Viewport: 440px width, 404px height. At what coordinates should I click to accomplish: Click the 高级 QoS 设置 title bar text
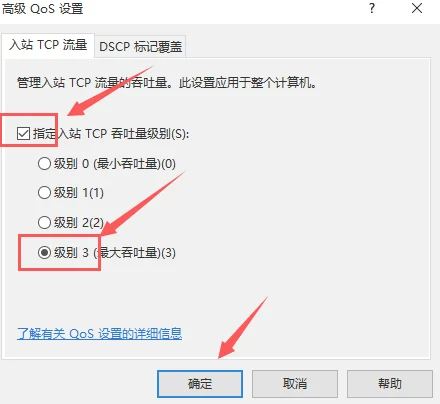pos(43,9)
